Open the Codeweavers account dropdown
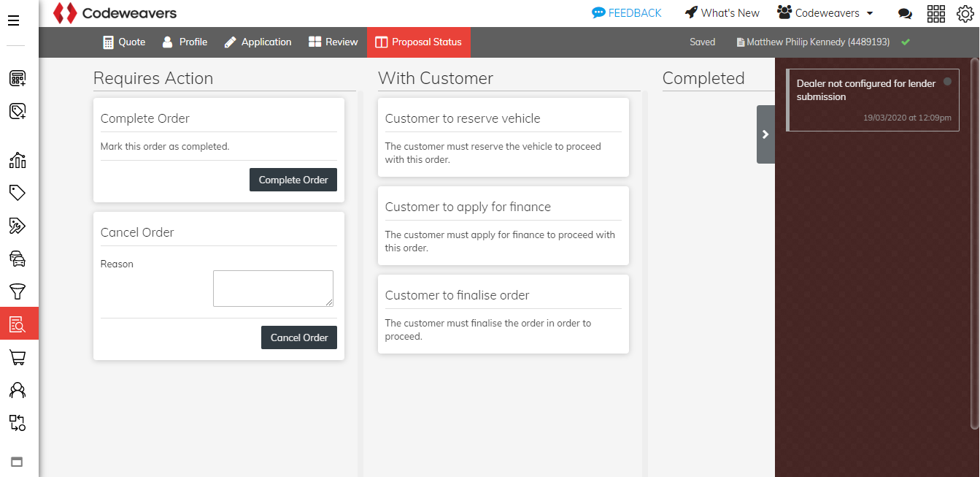This screenshot has width=980, height=477. point(825,12)
